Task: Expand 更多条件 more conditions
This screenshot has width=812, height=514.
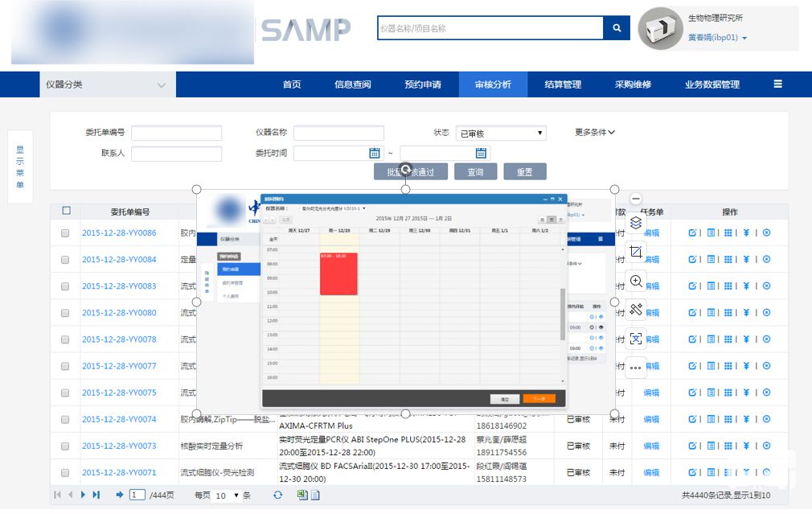Action: 595,132
